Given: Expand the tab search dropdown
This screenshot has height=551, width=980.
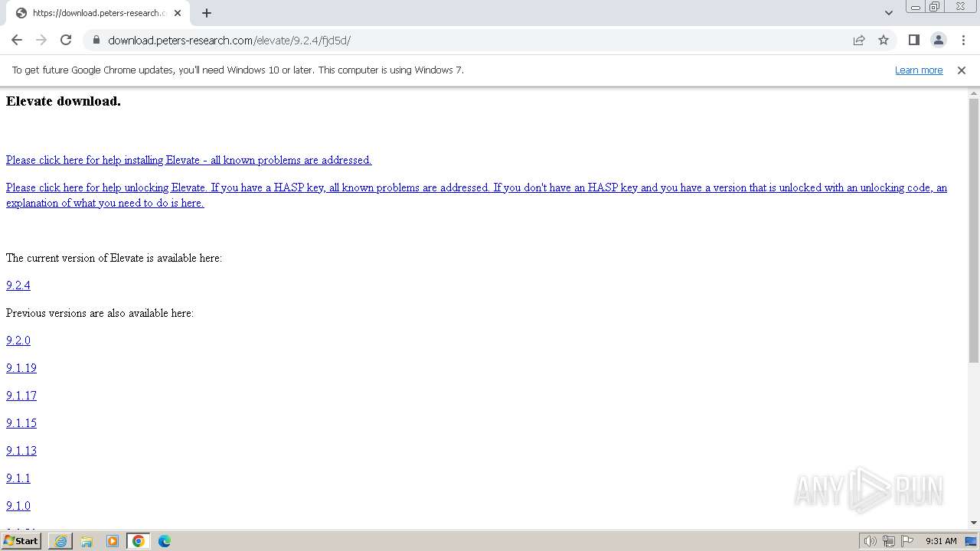Looking at the screenshot, I should pyautogui.click(x=888, y=13).
